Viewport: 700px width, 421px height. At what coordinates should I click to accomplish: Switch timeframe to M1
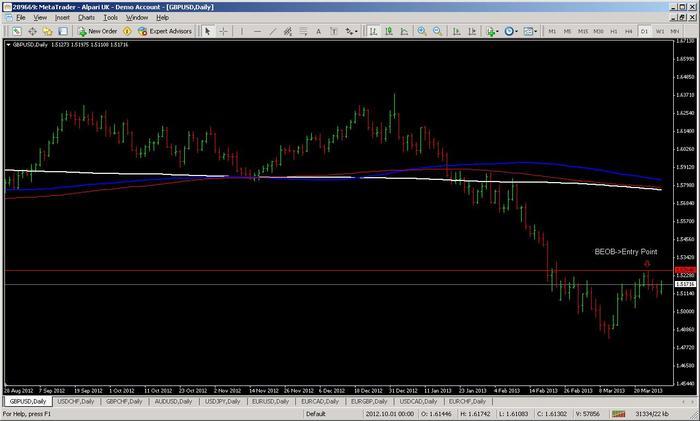tap(552, 31)
